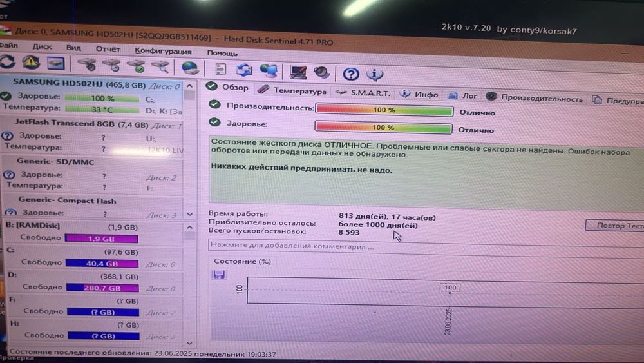This screenshot has width=644, height=363.
Task: Click the globe with monitor network icon
Action: coord(269,71)
